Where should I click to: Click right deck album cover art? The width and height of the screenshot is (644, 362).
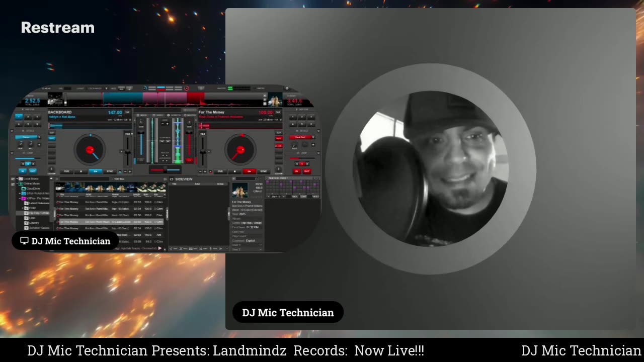(275, 100)
